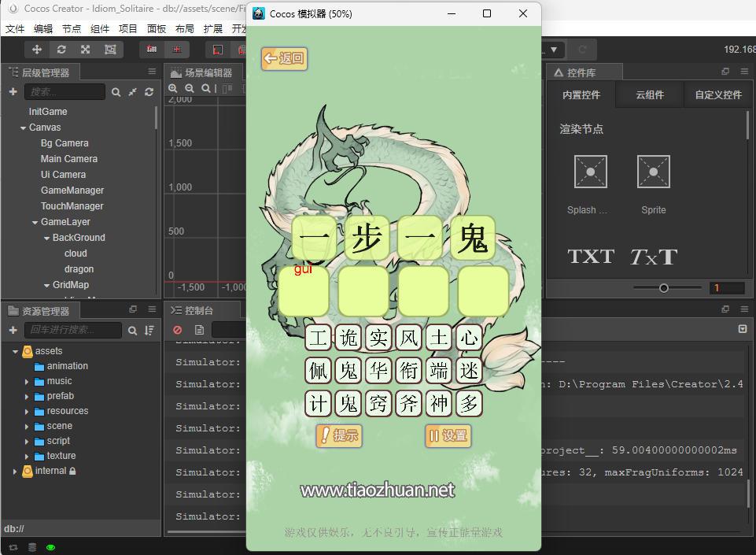Select the 内置控件 tab
Image resolution: width=756 pixels, height=555 pixels.
click(581, 94)
